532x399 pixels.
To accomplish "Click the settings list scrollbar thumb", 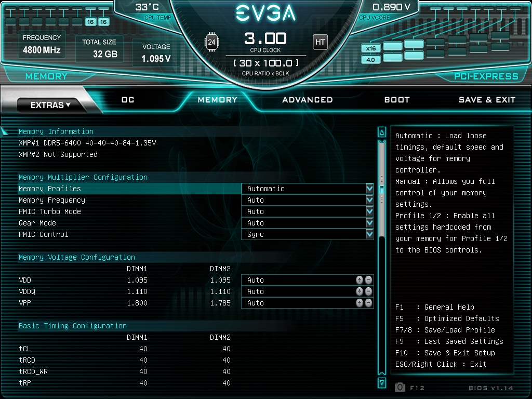I will (382, 189).
